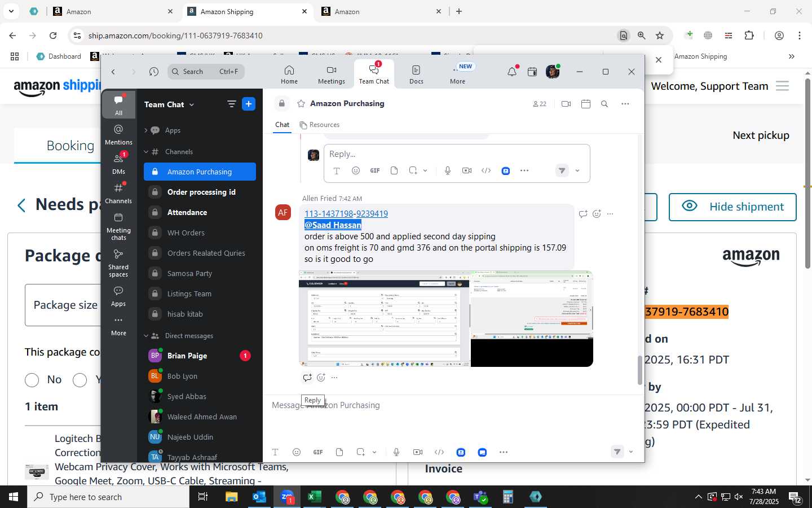Open Zoom chat history clock icon
Screen dimensions: 812x508
coord(154,72)
